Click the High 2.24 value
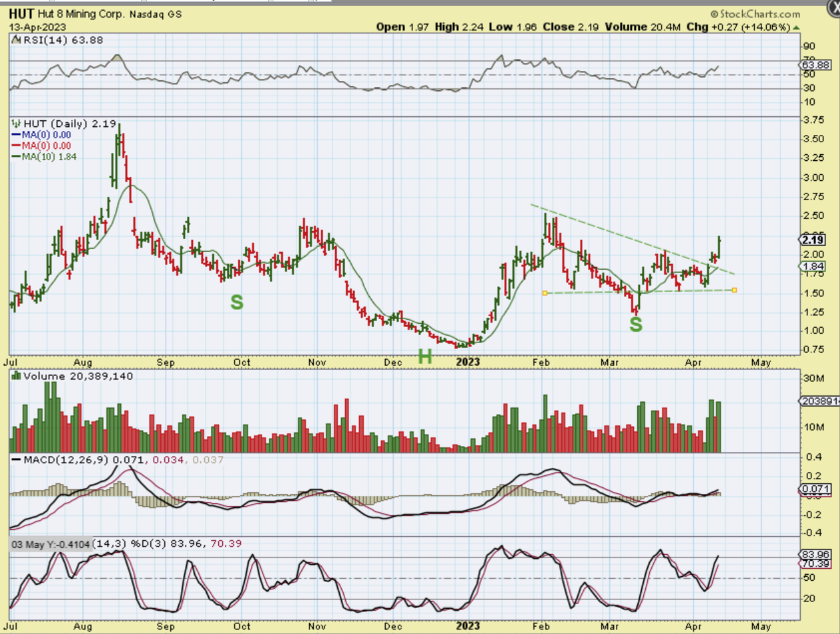Viewport: 840px width, 634px height. click(460, 27)
